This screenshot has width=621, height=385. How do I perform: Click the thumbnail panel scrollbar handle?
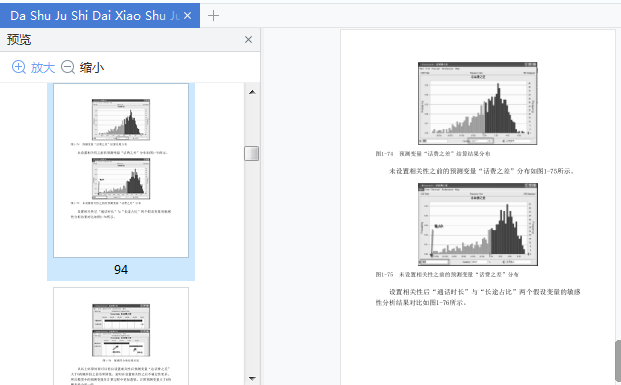251,153
